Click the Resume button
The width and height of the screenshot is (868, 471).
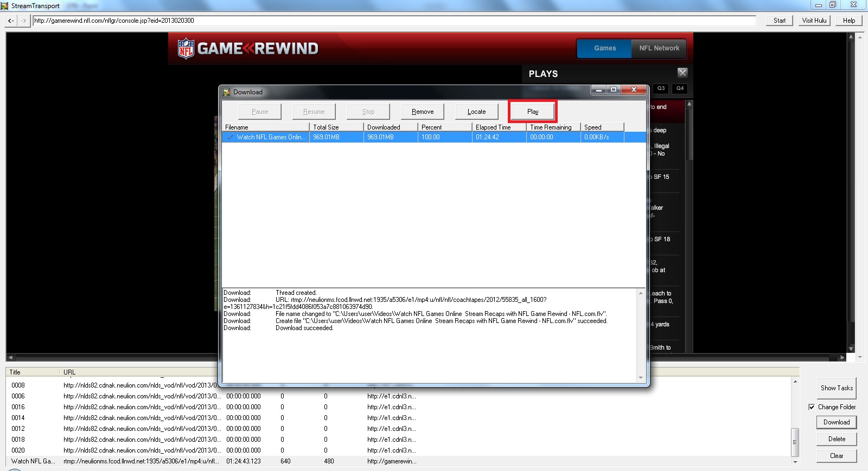tap(314, 112)
